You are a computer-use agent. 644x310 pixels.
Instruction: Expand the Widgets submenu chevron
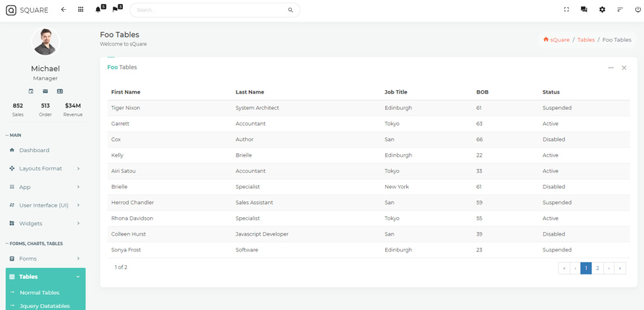78,223
